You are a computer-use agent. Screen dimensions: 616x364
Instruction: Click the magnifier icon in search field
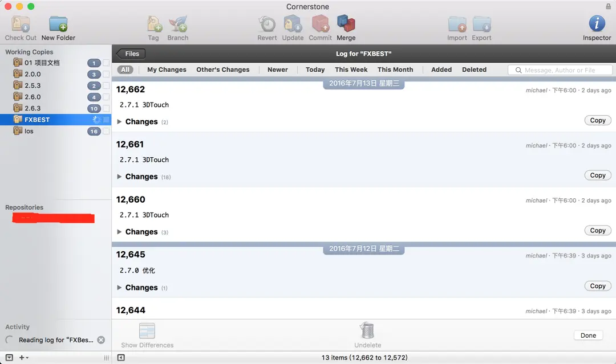[x=518, y=70]
